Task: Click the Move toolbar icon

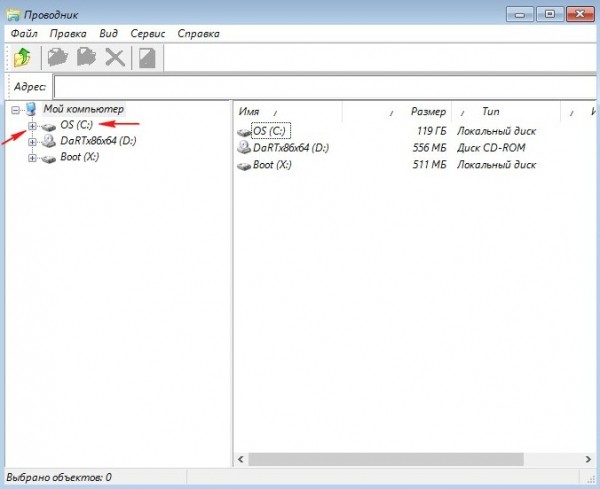Action: coord(86,57)
